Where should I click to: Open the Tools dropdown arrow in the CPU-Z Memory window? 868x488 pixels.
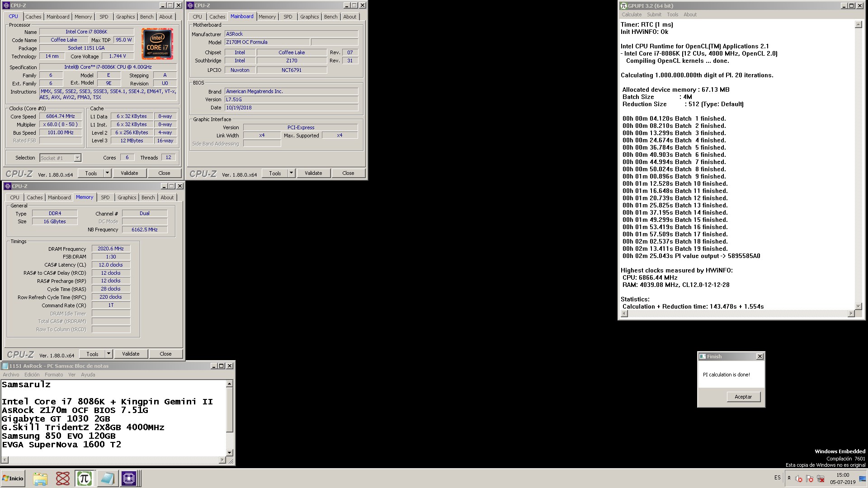point(108,354)
